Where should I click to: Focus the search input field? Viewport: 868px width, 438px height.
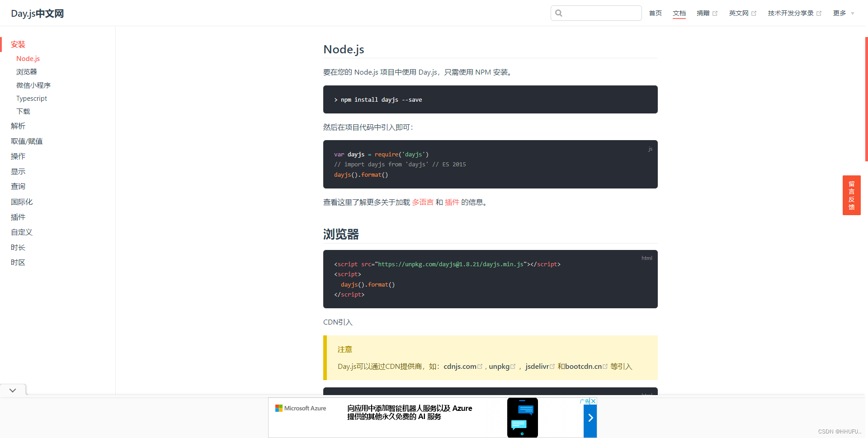click(596, 13)
